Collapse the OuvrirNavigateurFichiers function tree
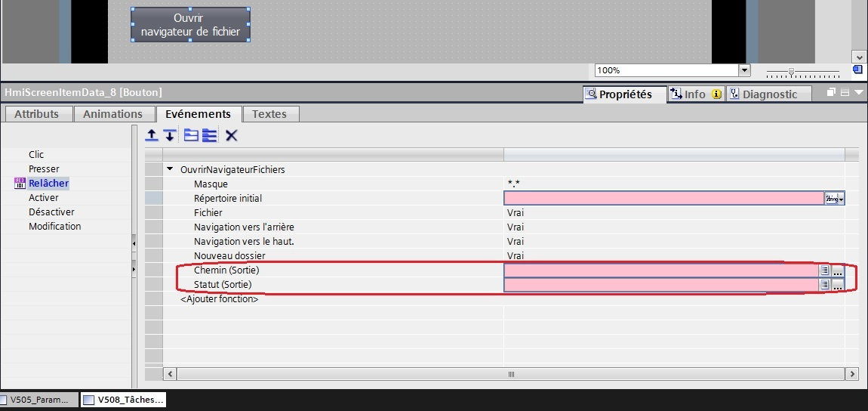Image resolution: width=868 pixels, height=411 pixels. click(x=170, y=169)
